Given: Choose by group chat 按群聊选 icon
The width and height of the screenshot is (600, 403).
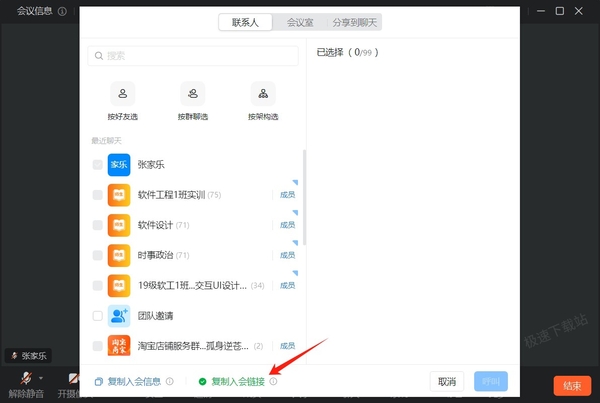Looking at the screenshot, I should pos(192,94).
